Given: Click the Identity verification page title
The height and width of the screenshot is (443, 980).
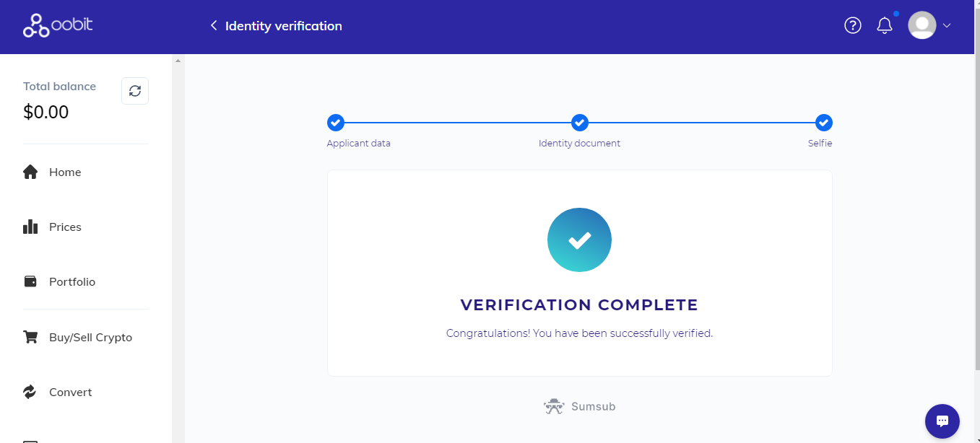Looking at the screenshot, I should pyautogui.click(x=283, y=26).
